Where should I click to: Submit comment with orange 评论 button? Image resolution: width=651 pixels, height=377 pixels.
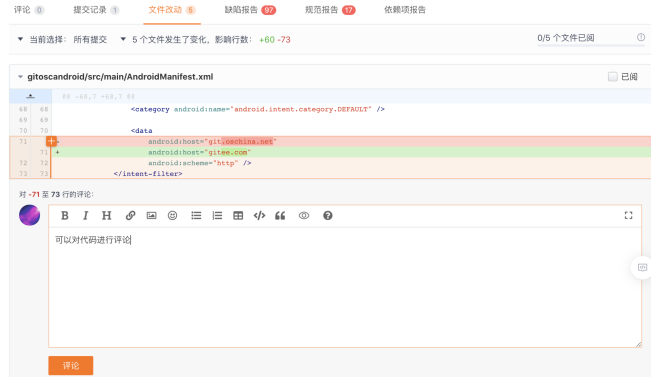click(71, 365)
